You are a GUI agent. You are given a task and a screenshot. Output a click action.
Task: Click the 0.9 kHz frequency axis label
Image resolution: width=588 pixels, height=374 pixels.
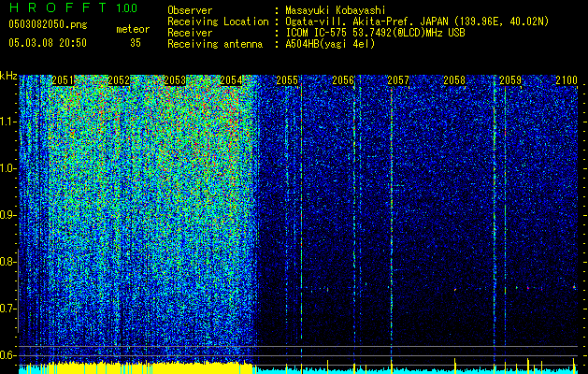pyautogui.click(x=8, y=215)
